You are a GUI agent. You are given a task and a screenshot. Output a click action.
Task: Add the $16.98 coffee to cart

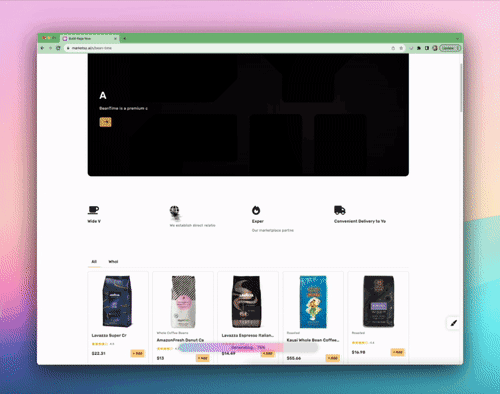coord(398,352)
